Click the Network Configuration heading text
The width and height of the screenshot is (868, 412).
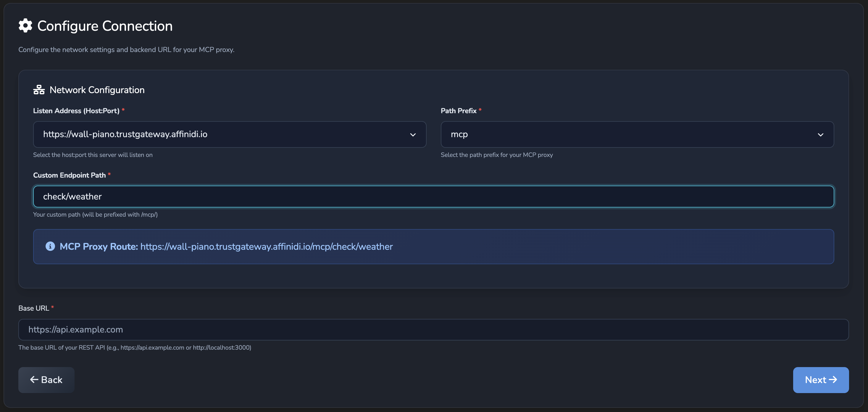click(x=97, y=90)
